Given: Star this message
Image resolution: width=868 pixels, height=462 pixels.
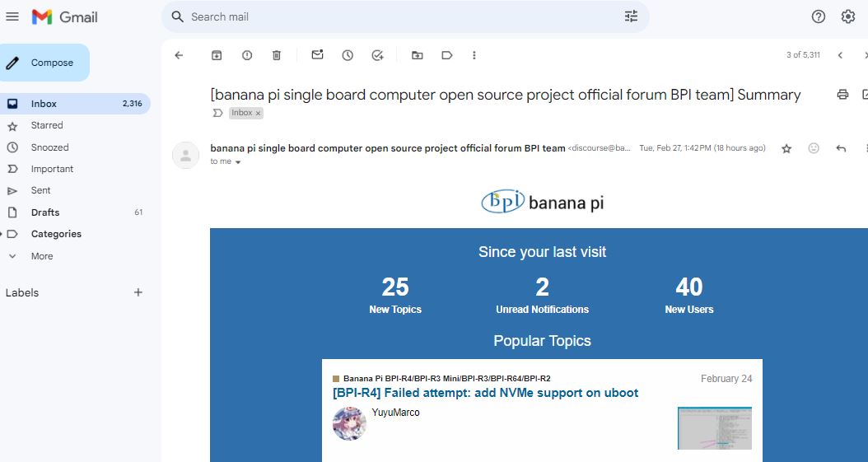Looking at the screenshot, I should [786, 148].
